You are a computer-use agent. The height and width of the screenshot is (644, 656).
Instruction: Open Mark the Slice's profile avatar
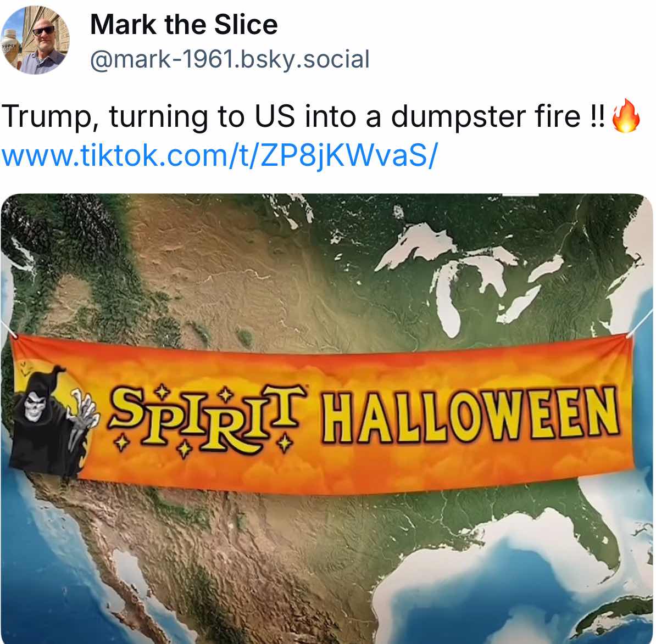35,40
